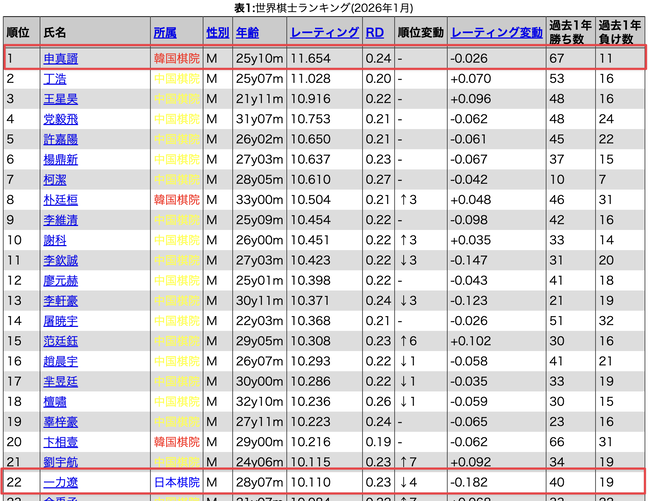Sort table by 所属 column header
The image size is (650, 501).
pos(165,33)
